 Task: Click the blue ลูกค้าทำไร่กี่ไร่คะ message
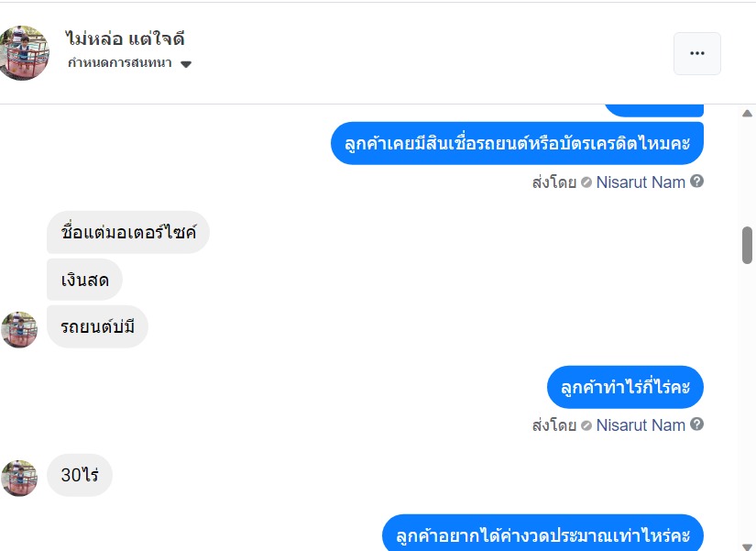tap(625, 388)
